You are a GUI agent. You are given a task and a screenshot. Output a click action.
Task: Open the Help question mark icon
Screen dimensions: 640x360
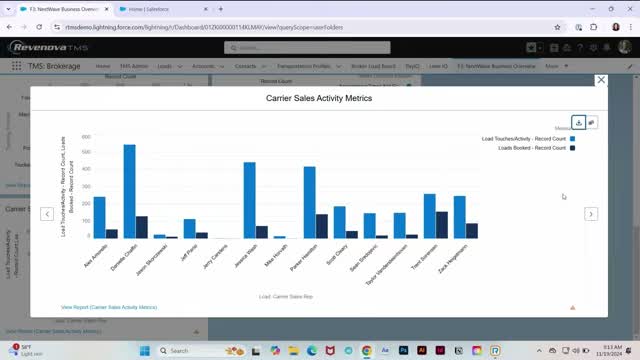(x=580, y=48)
